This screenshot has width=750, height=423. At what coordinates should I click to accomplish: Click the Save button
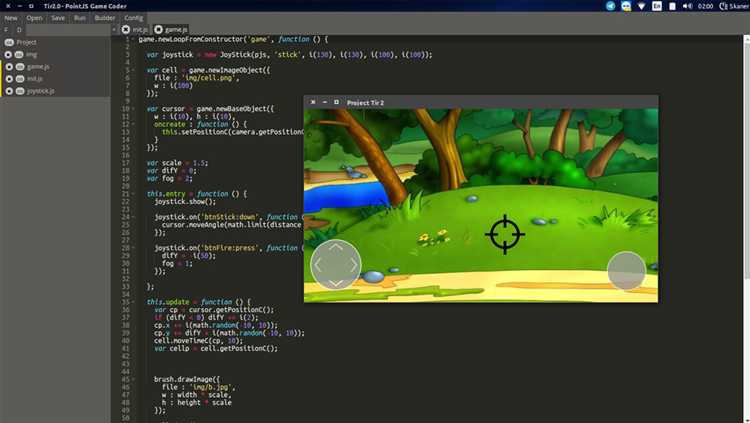pos(58,18)
